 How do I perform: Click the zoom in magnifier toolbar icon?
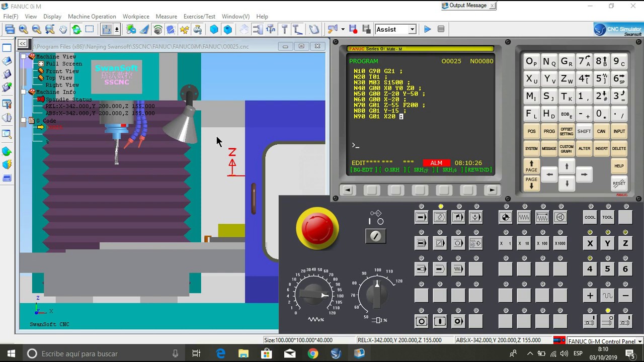23,29
